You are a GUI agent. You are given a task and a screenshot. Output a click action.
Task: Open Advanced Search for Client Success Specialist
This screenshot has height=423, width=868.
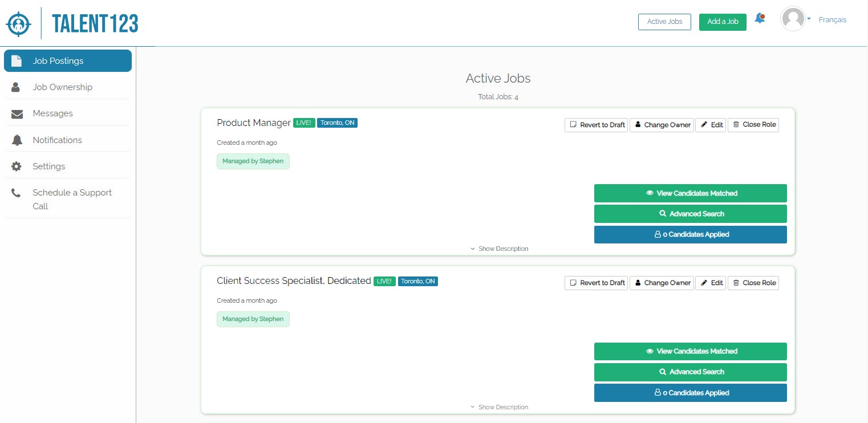(690, 372)
